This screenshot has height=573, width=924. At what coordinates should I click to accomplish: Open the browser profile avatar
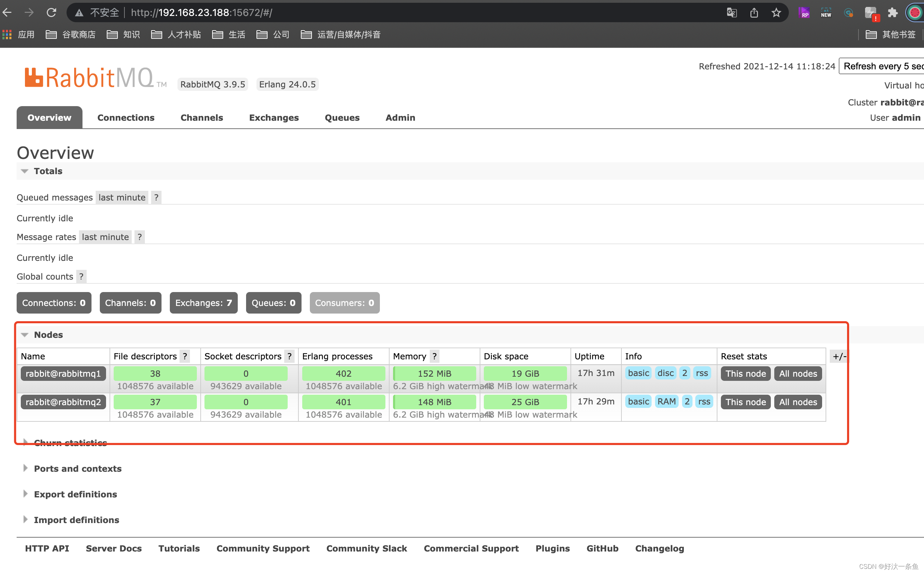(x=915, y=13)
